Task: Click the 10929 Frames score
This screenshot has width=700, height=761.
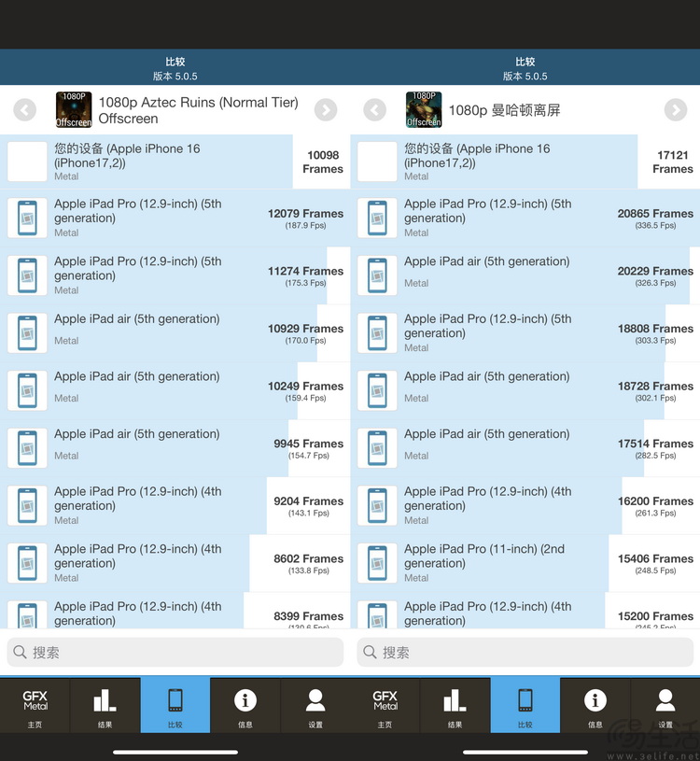Action: (305, 329)
